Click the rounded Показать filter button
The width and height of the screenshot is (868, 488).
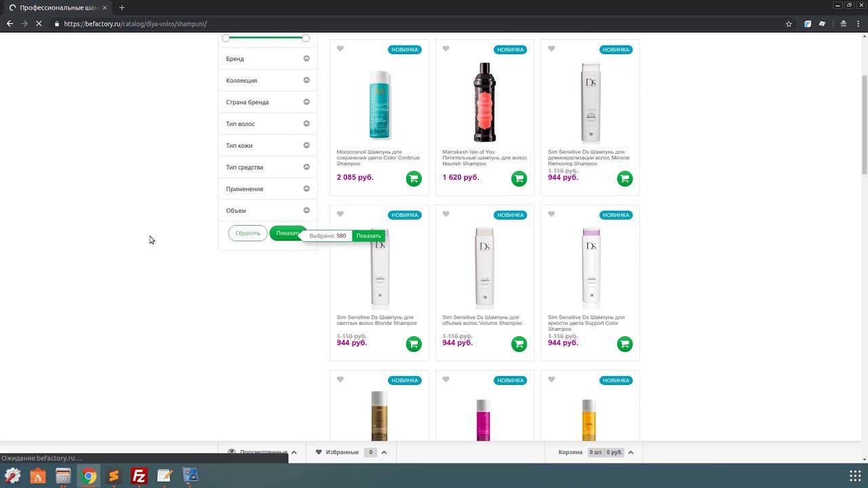pos(287,233)
